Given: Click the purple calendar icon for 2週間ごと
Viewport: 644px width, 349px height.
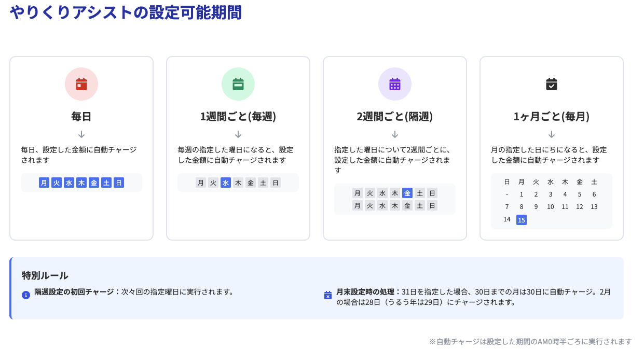Looking at the screenshot, I should click(395, 84).
